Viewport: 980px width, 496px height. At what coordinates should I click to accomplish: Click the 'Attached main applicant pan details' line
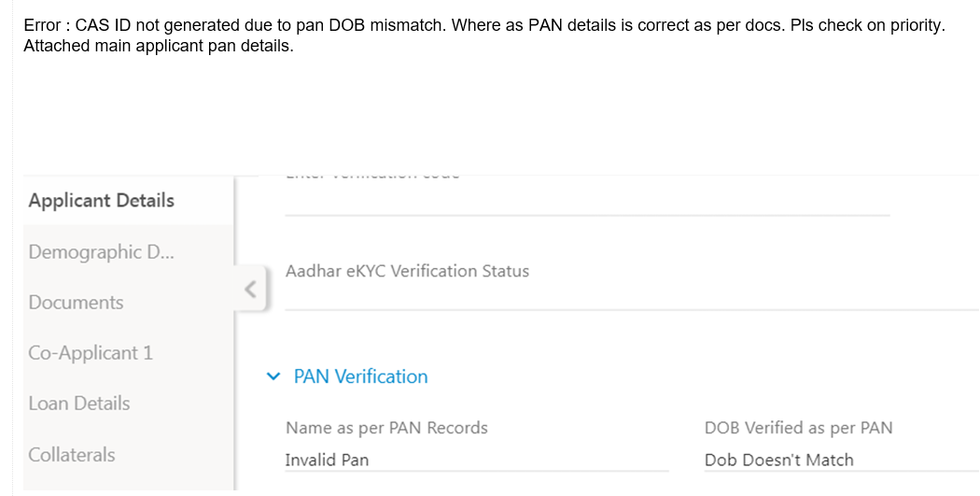click(x=159, y=45)
